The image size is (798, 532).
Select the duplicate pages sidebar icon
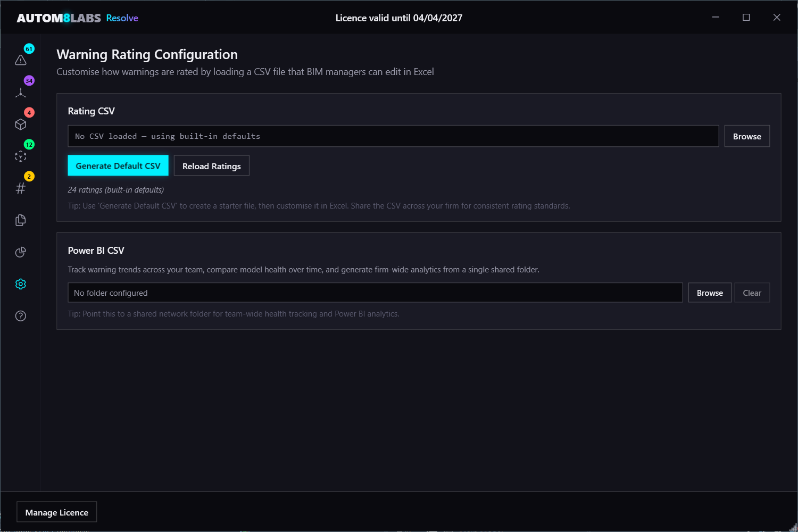click(20, 220)
